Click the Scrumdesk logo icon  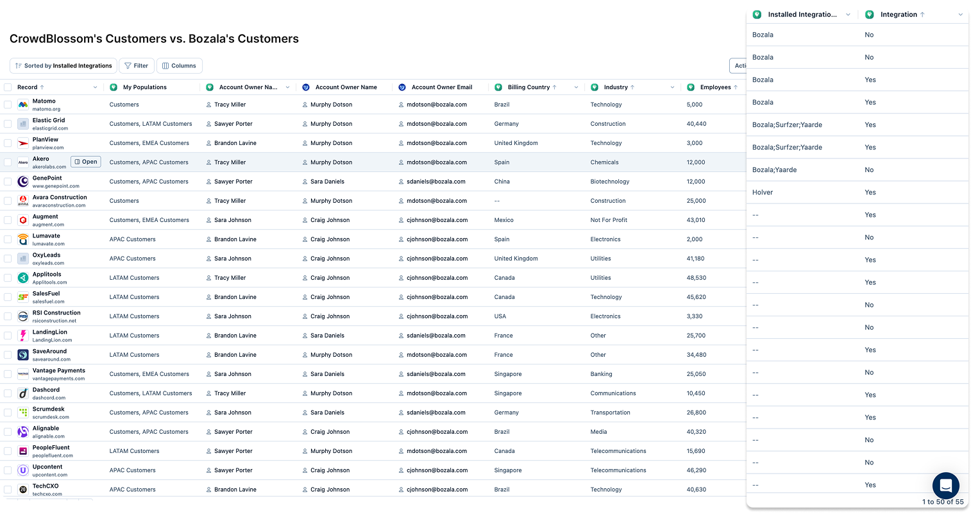pos(23,413)
